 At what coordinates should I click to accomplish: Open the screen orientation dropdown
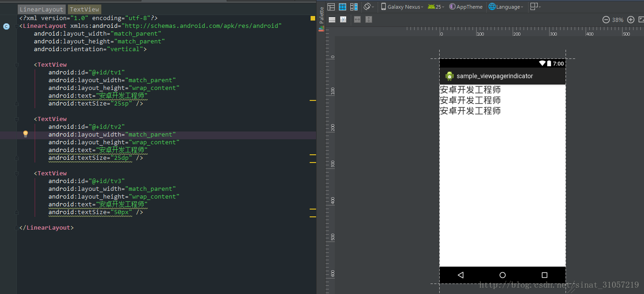tap(369, 7)
